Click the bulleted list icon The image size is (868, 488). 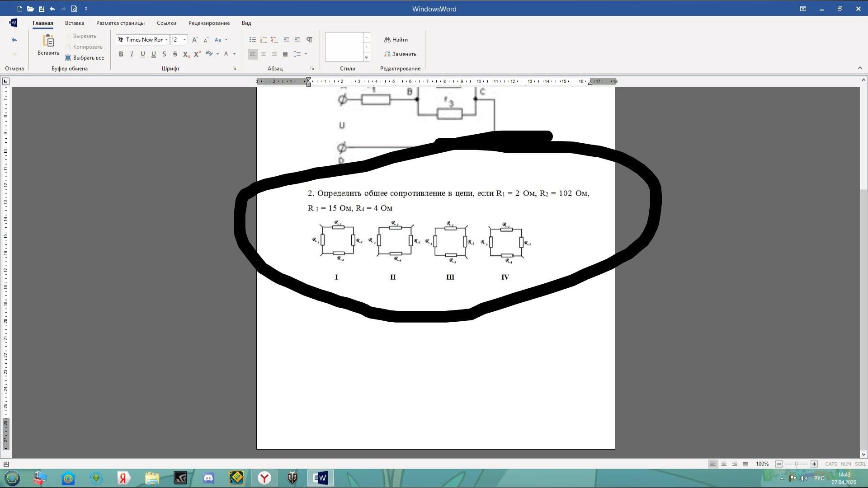[253, 40]
